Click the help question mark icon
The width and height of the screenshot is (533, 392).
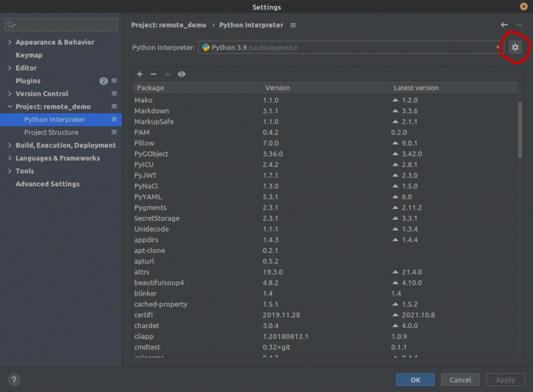[13, 379]
